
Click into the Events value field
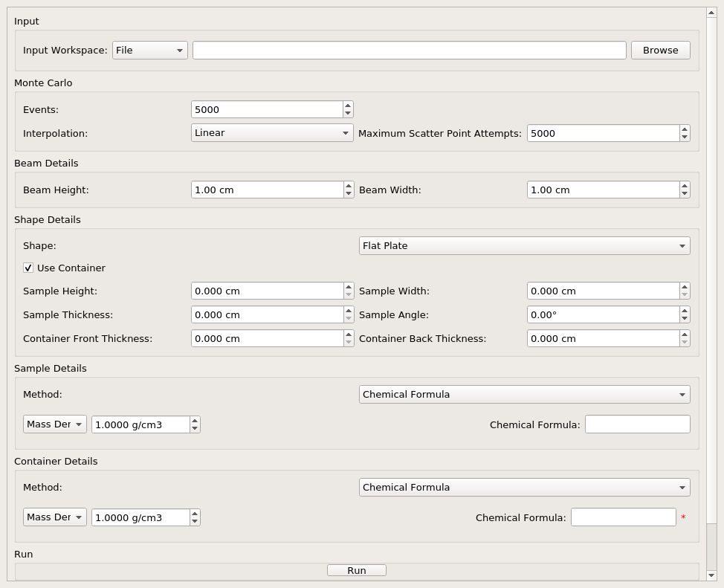[x=267, y=109]
